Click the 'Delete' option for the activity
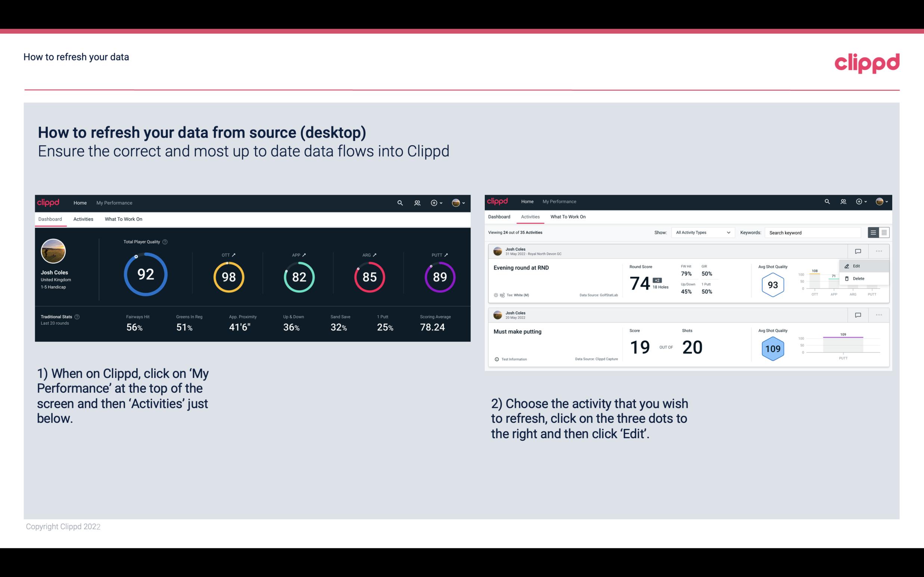 [x=858, y=278]
